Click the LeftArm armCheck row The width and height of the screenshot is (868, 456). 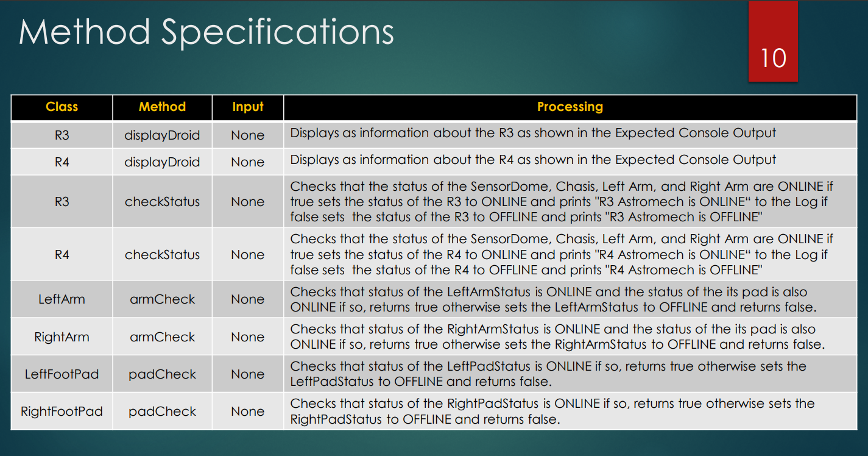[x=426, y=299]
